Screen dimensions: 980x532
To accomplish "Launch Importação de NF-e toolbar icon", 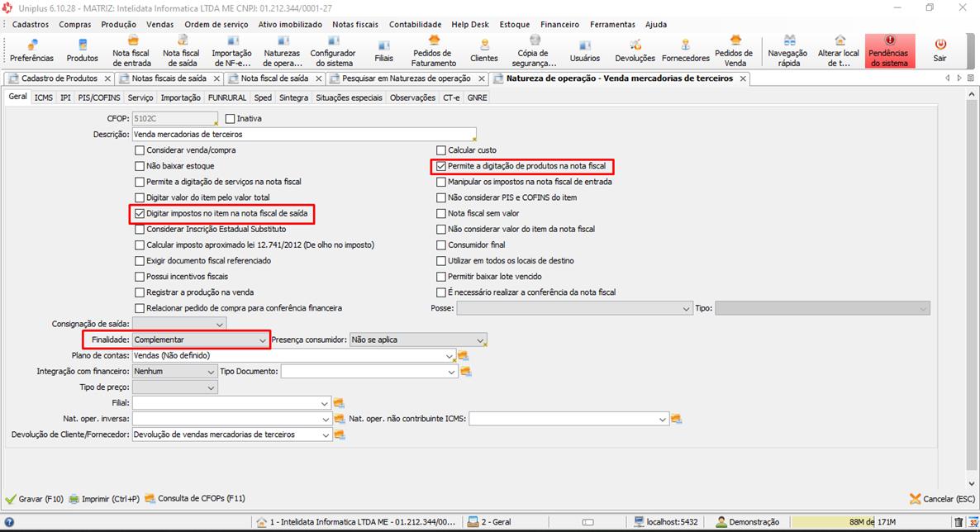I will click(231, 50).
